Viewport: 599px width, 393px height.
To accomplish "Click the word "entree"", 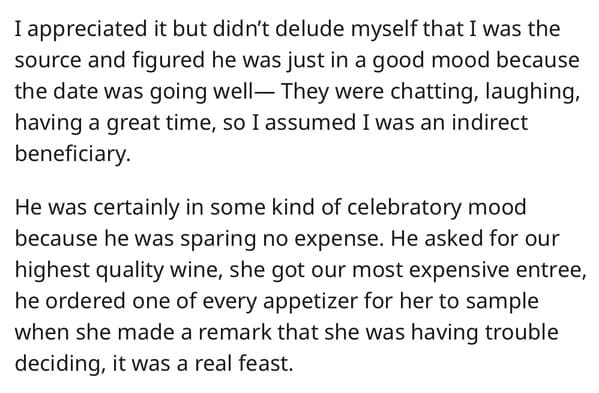I will pyautogui.click(x=550, y=270).
